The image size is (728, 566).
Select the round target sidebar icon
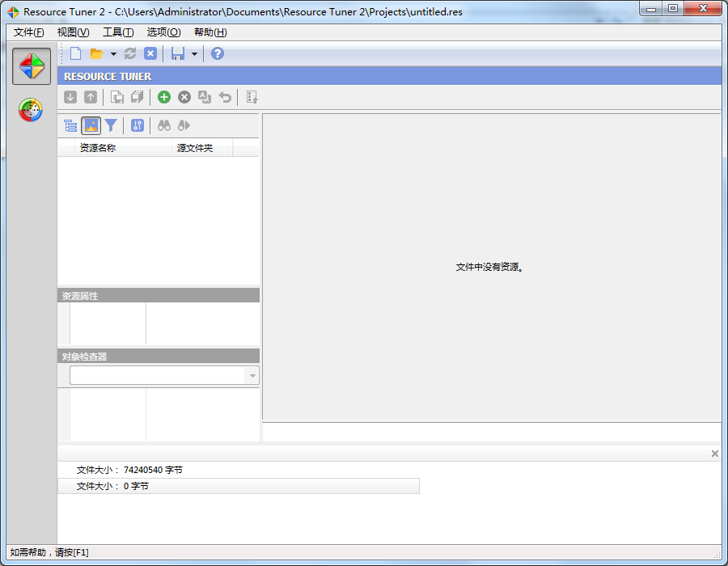(x=32, y=110)
